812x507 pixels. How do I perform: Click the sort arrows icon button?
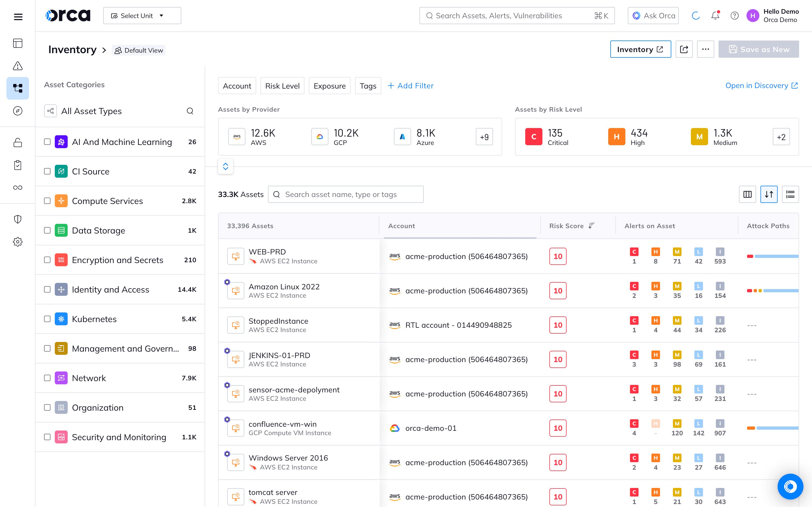coord(769,194)
